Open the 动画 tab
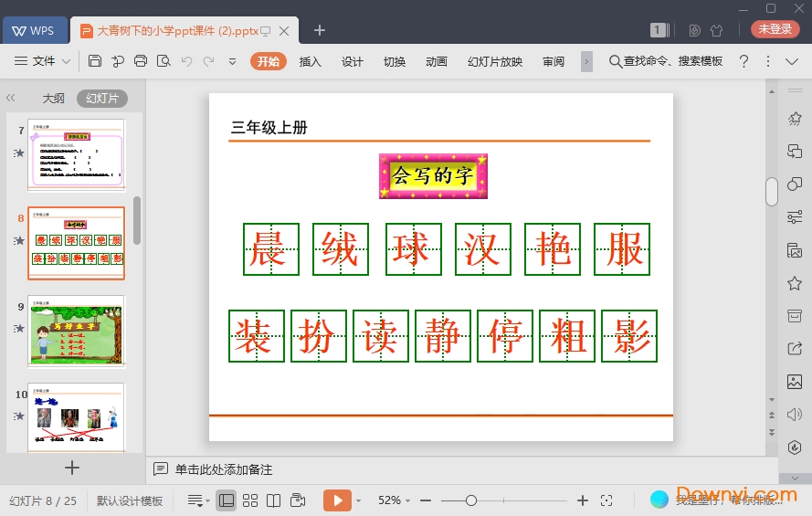 436,61
